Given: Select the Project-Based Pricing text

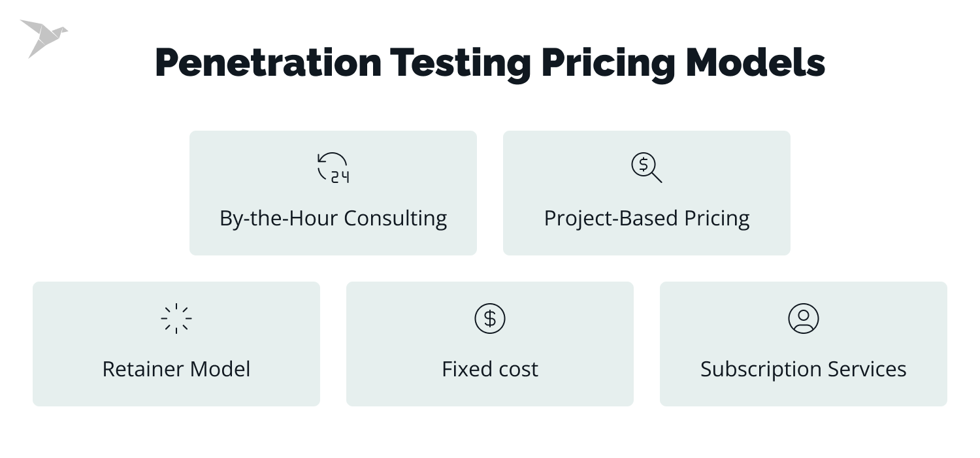Looking at the screenshot, I should coord(647,218).
